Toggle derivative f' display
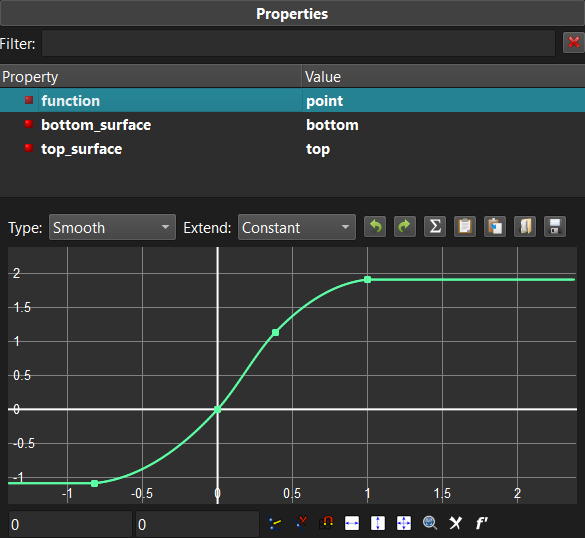The width and height of the screenshot is (585, 538). (x=481, y=523)
